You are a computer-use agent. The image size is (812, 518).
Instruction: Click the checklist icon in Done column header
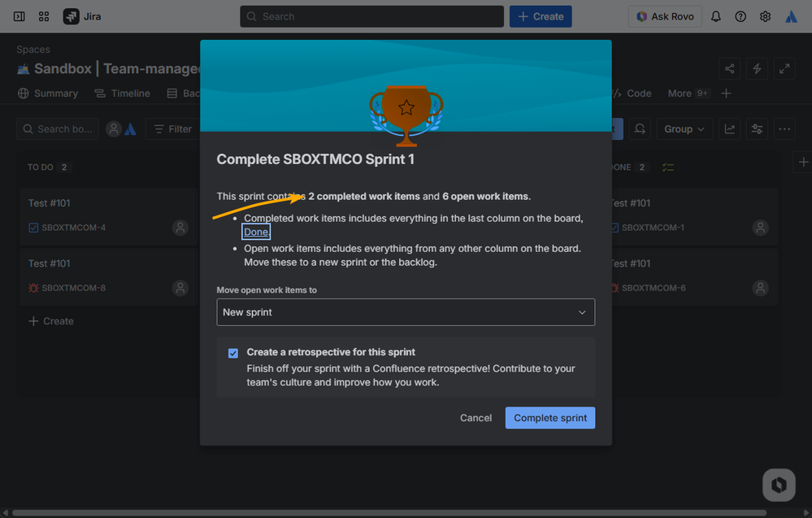[668, 168]
